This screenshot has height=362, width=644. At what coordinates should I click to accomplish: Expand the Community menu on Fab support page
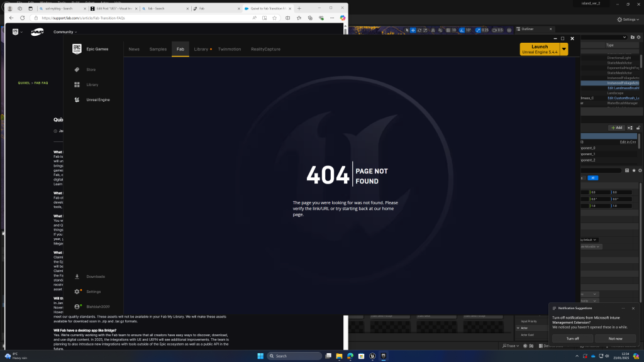click(65, 32)
